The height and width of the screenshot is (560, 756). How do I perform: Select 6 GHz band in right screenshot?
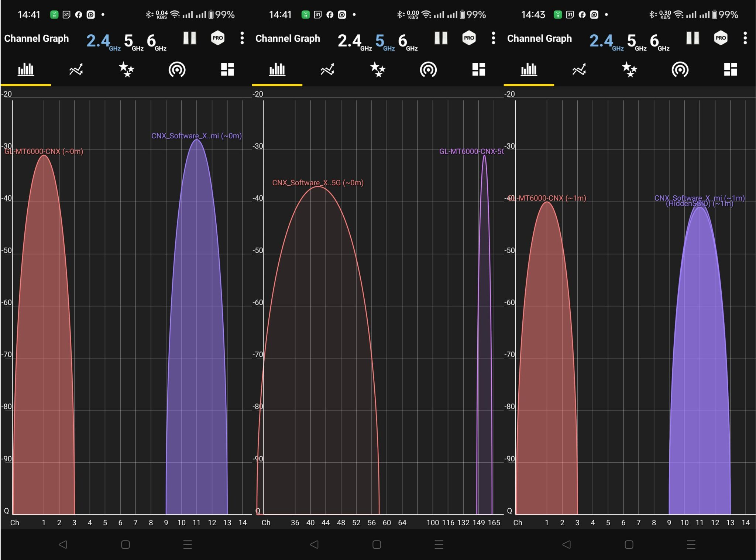click(x=660, y=41)
